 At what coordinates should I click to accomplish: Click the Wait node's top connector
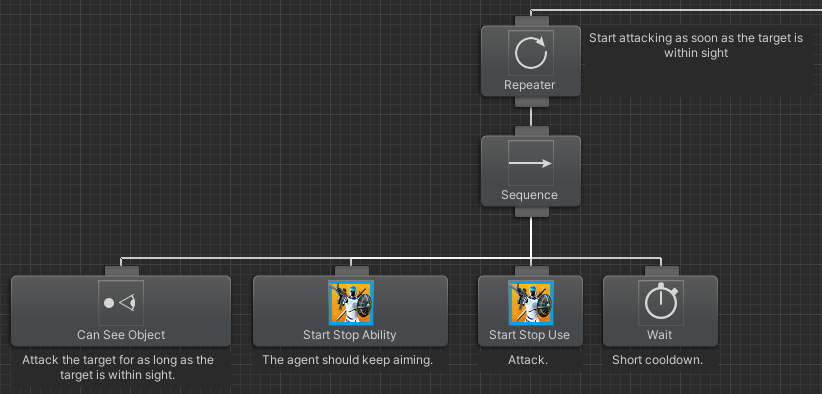click(x=662, y=271)
